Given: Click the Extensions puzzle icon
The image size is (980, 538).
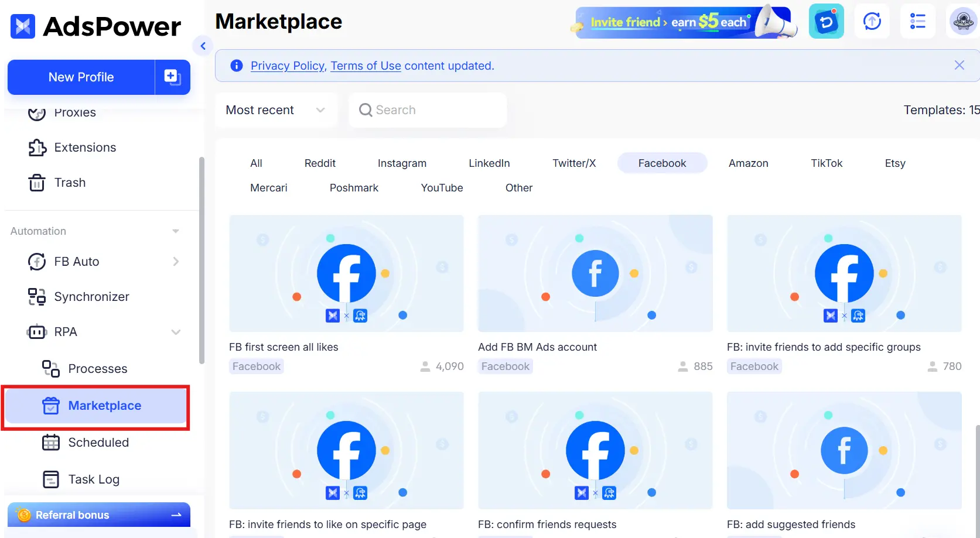Looking at the screenshot, I should pyautogui.click(x=37, y=148).
